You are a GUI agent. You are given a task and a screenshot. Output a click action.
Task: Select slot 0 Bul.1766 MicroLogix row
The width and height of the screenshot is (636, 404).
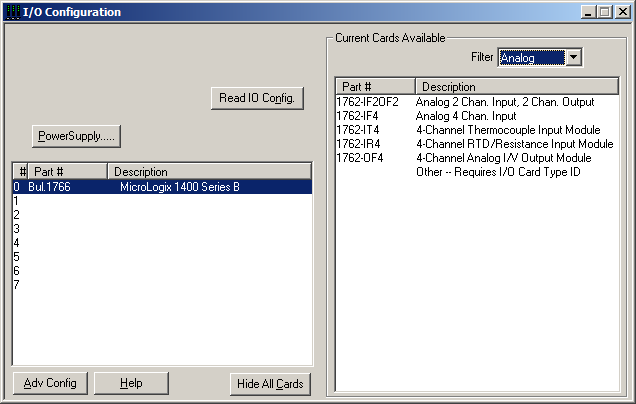click(x=162, y=187)
